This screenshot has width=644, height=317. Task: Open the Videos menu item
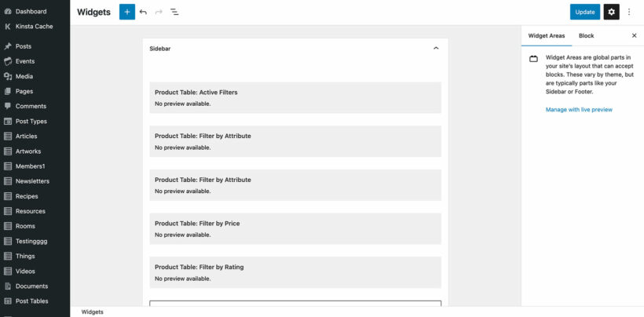pyautogui.click(x=25, y=271)
